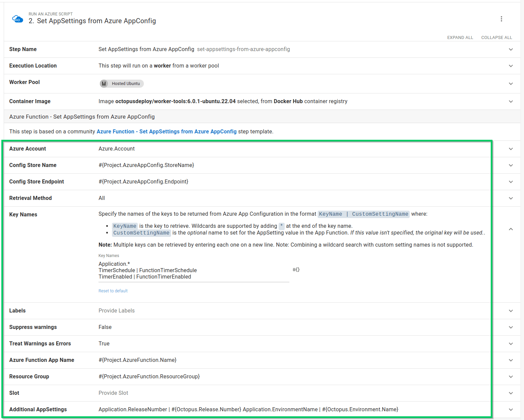The height and width of the screenshot is (420, 524).
Task: Expand the Treat Warnings as Errors section
Action: coord(511,343)
